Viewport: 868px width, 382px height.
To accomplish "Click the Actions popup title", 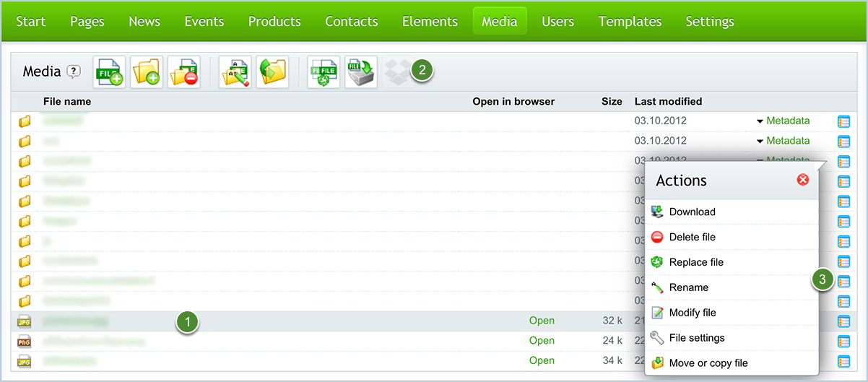I will [x=681, y=181].
